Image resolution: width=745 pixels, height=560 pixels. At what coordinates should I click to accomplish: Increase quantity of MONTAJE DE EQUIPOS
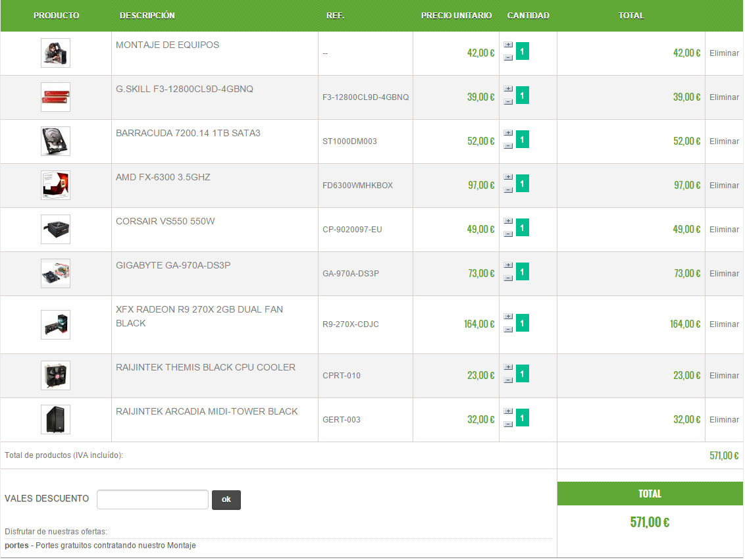tap(508, 45)
